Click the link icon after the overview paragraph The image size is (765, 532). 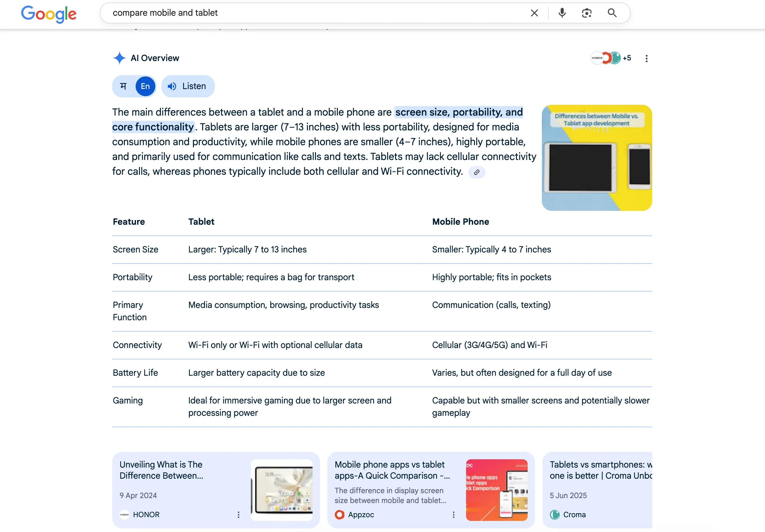click(477, 172)
